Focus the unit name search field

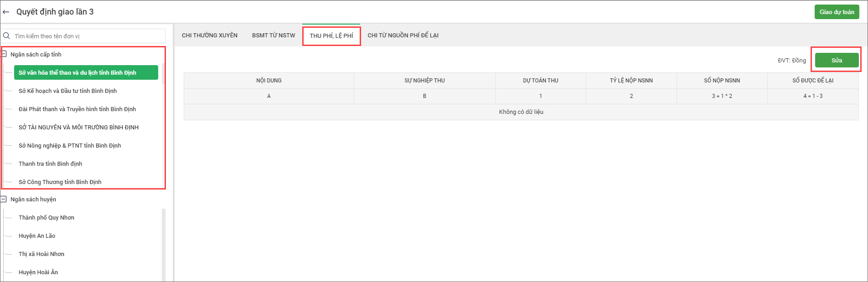tap(89, 36)
